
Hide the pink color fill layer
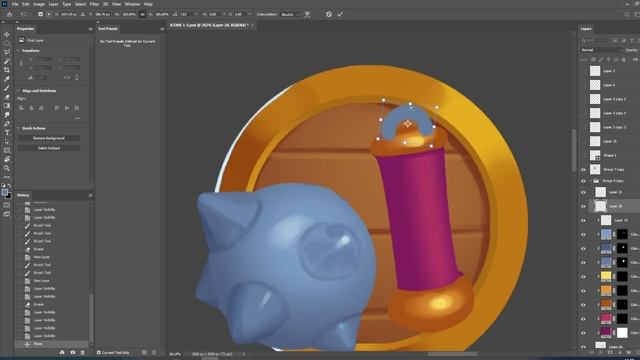[x=583, y=319]
